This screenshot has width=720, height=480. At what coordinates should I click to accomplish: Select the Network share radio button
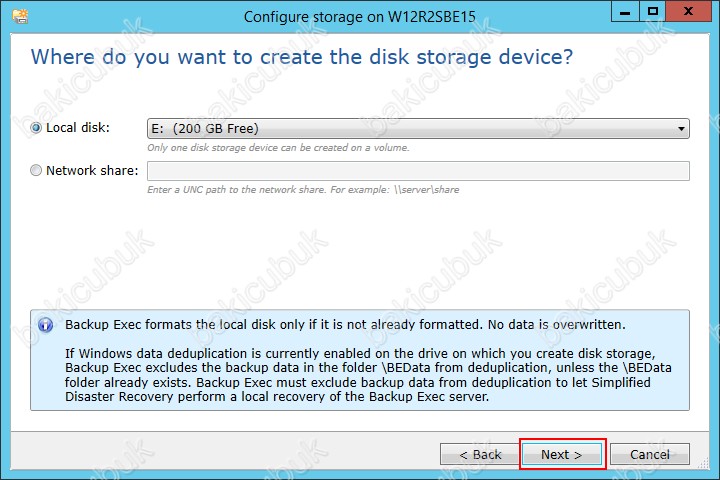36,170
